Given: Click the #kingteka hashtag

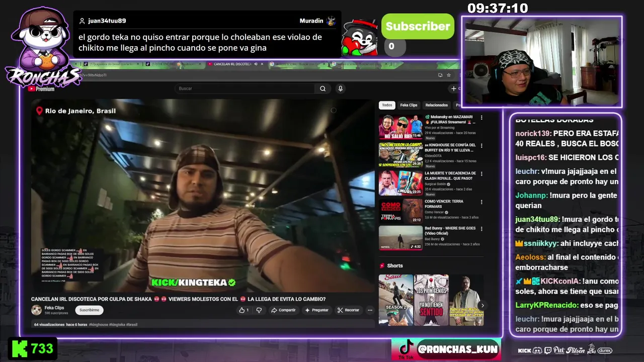Looking at the screenshot, I should [x=117, y=325].
